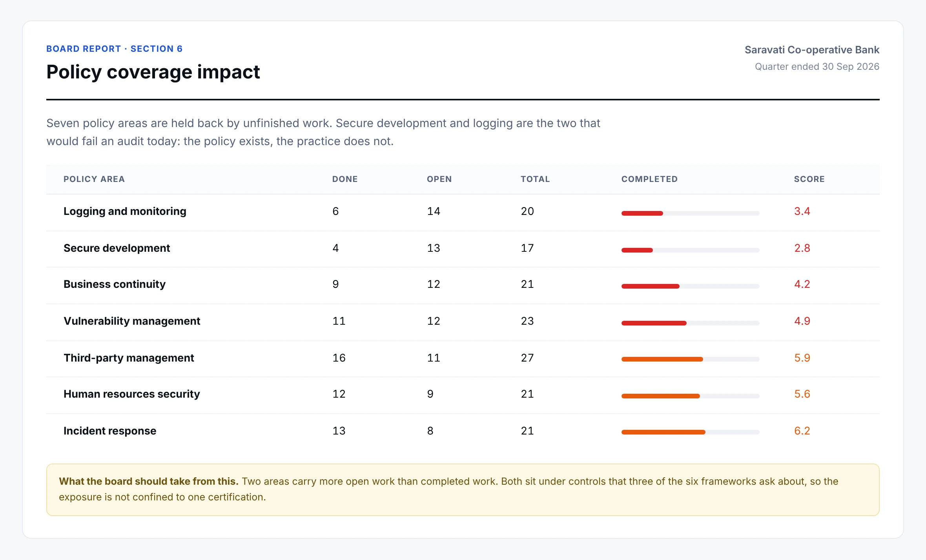This screenshot has width=926, height=560.
Task: Click the Business continuity completion bar
Action: pos(690,286)
